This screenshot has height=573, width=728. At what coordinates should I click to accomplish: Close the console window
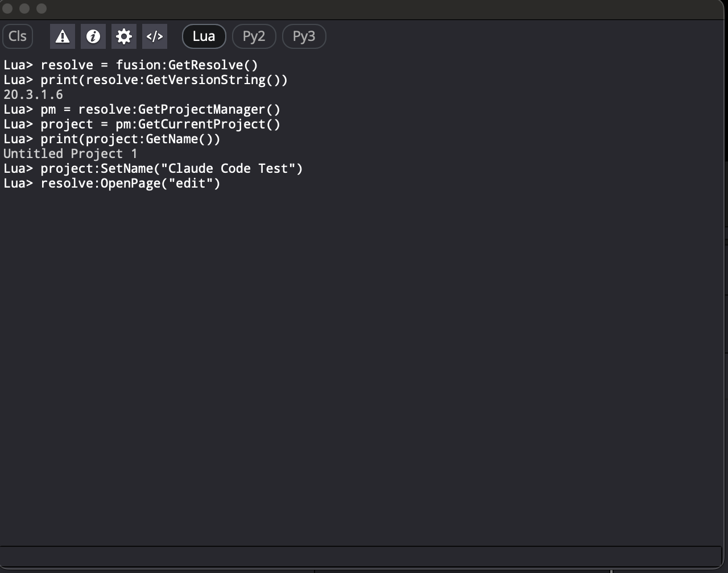tap(8, 9)
